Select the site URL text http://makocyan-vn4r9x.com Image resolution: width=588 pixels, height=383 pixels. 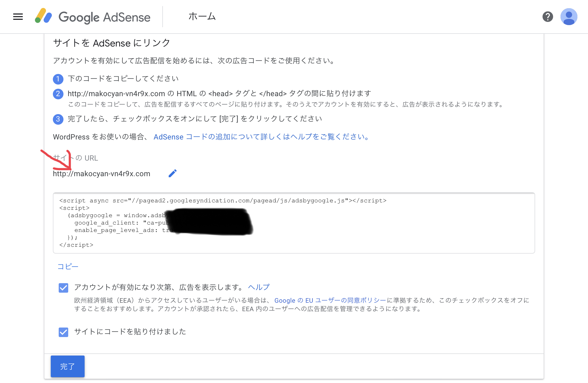point(102,174)
